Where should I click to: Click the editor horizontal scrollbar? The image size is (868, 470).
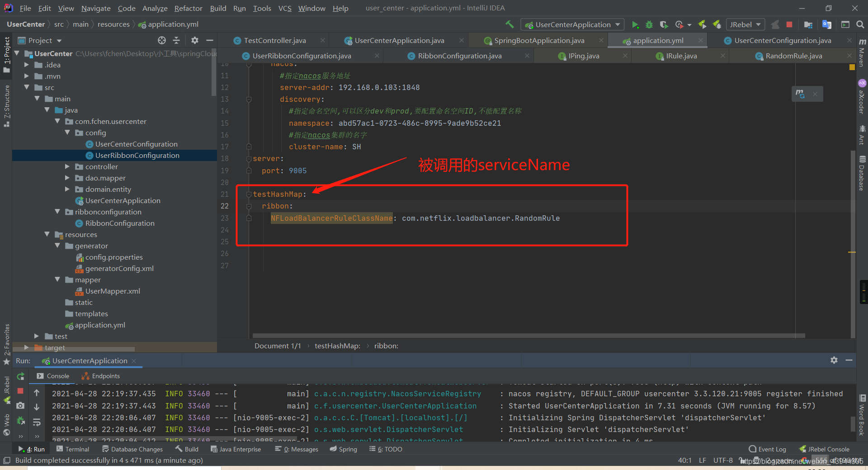click(528, 336)
